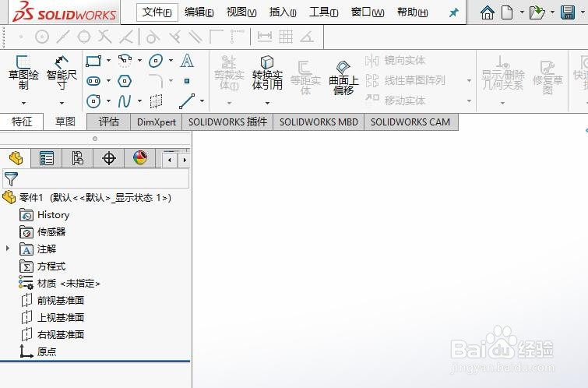Open the 帮助 (Help) menu
The image size is (588, 388).
(x=412, y=12)
